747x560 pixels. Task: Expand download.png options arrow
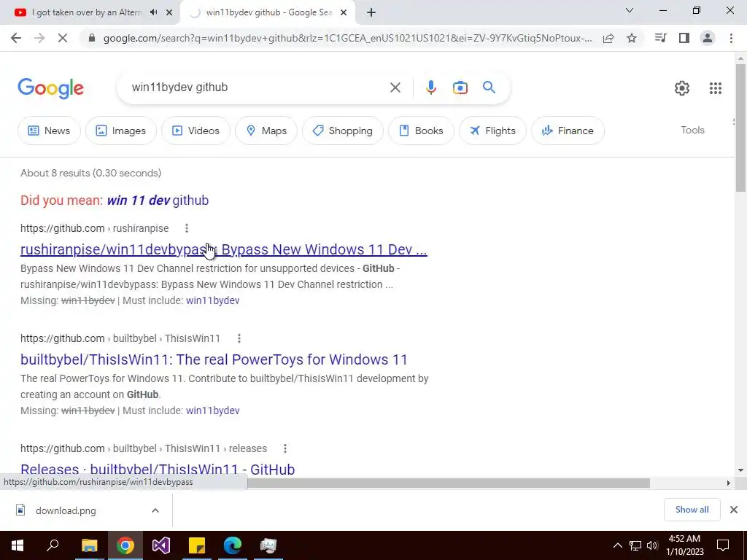155,510
